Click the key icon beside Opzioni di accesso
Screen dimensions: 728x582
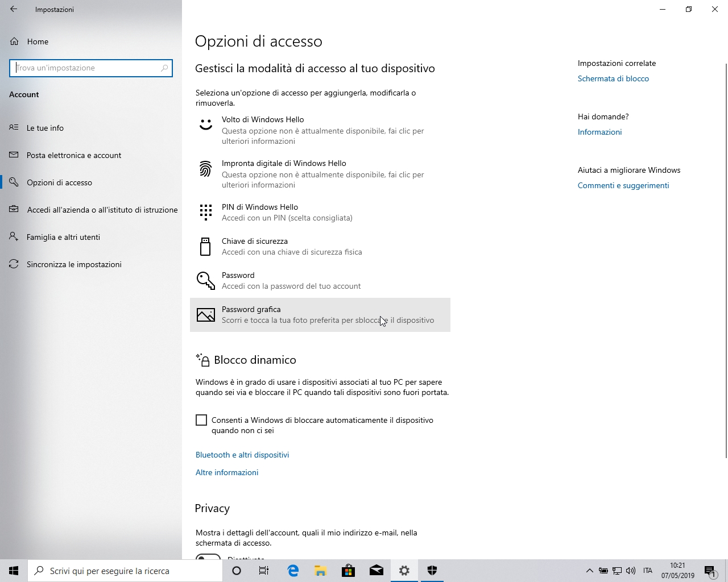coord(14,182)
